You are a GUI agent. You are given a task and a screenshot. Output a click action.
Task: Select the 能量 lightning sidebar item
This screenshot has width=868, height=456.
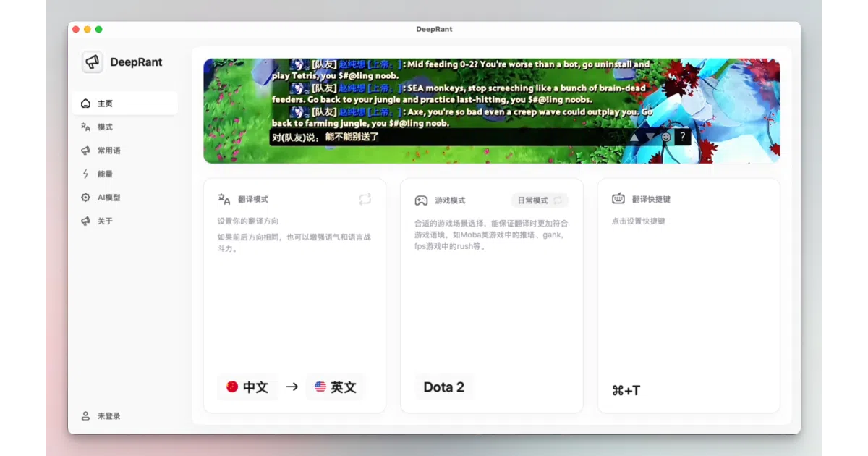pyautogui.click(x=125, y=174)
